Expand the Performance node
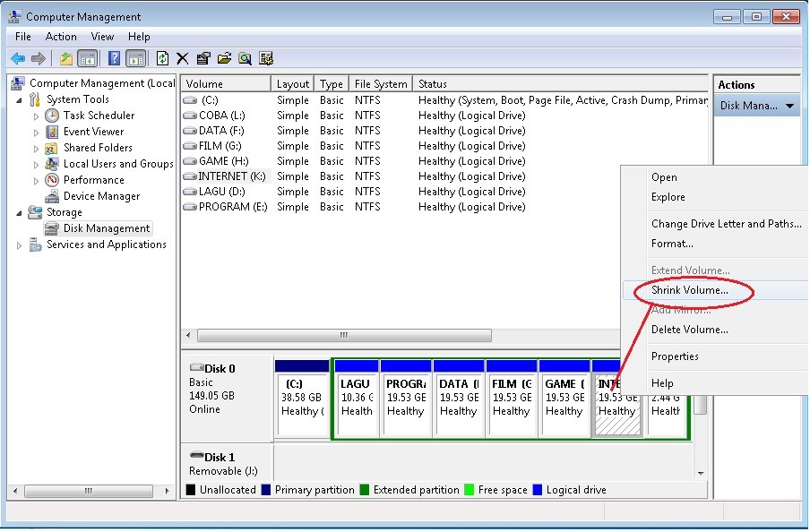The width and height of the screenshot is (810, 532). pyautogui.click(x=36, y=181)
